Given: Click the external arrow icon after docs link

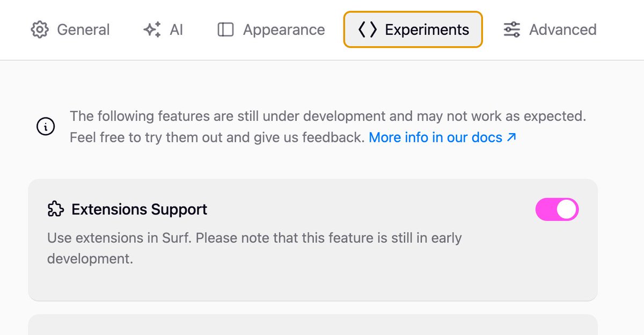Looking at the screenshot, I should tap(511, 137).
